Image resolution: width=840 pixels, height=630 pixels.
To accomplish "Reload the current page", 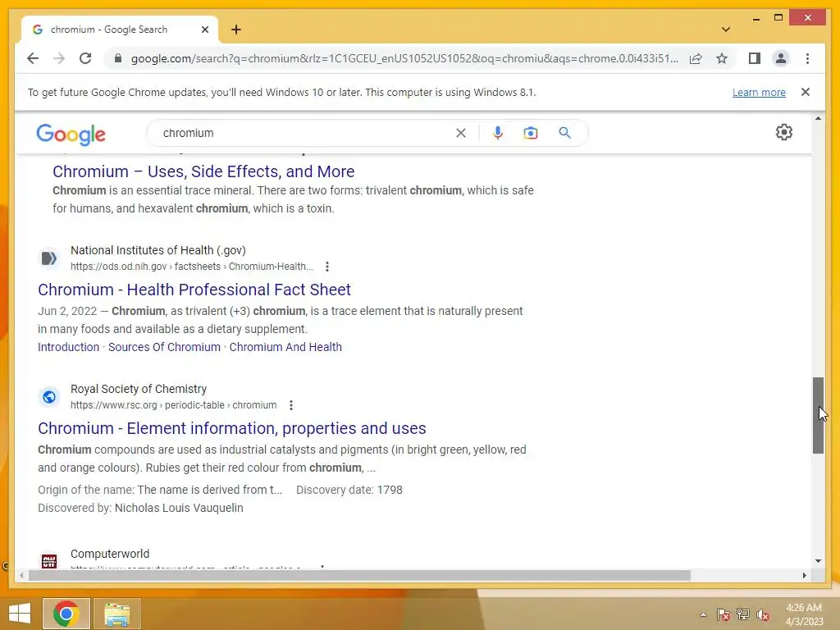I will tap(85, 58).
